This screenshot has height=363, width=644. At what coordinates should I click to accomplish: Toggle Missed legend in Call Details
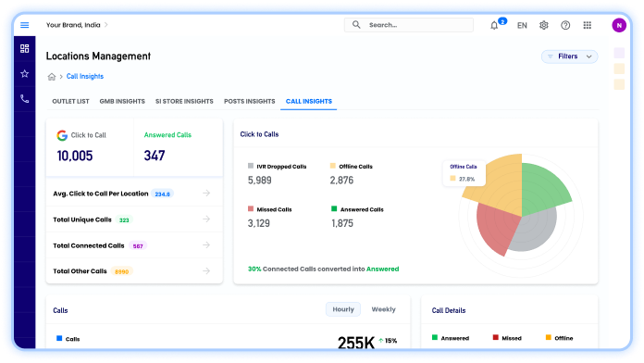click(x=507, y=338)
